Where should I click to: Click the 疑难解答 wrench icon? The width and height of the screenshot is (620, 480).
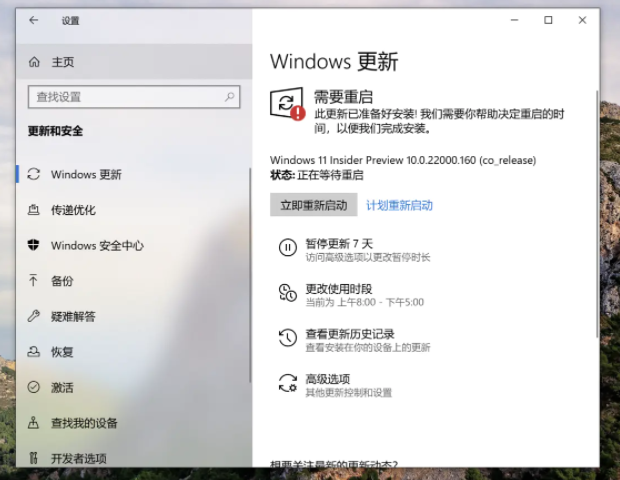click(x=34, y=316)
